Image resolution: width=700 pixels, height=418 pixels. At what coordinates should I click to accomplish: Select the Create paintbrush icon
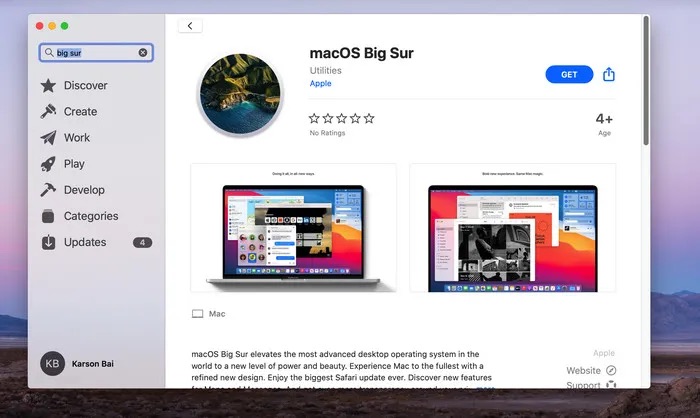48,112
